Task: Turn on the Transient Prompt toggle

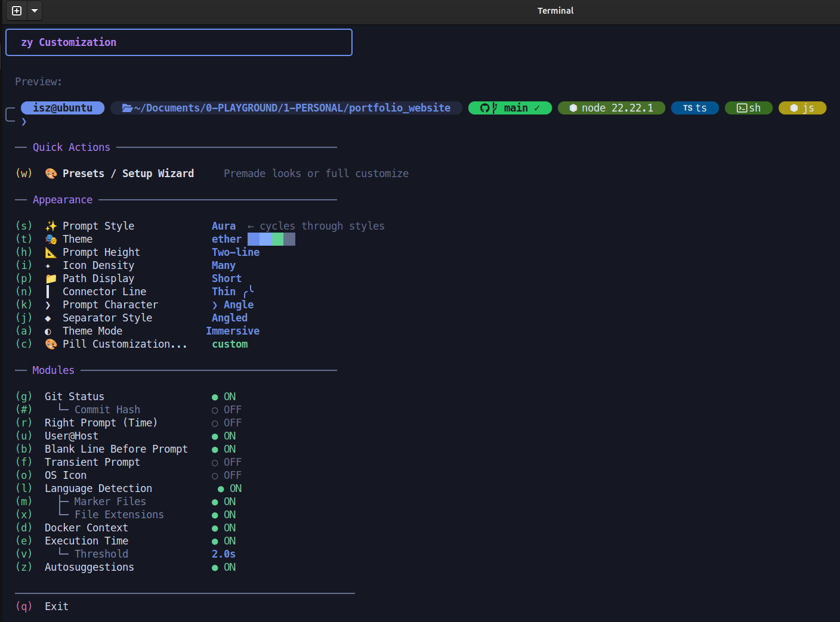Action: (x=226, y=462)
